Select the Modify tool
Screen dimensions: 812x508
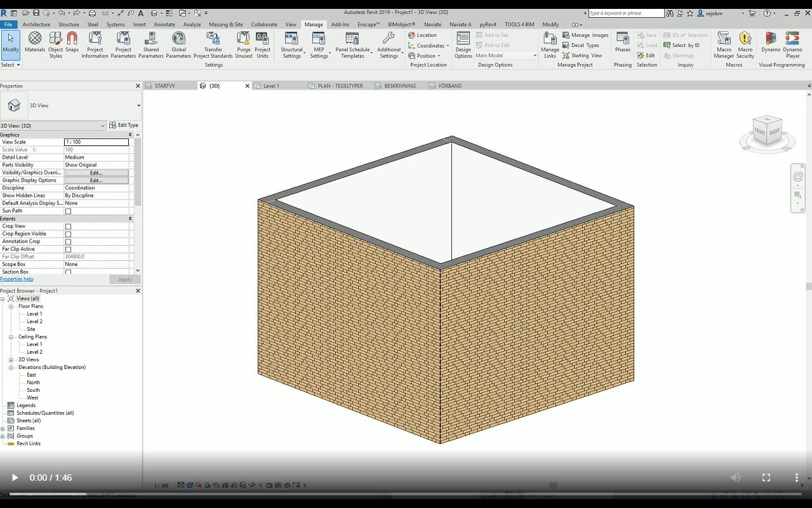pos(10,44)
